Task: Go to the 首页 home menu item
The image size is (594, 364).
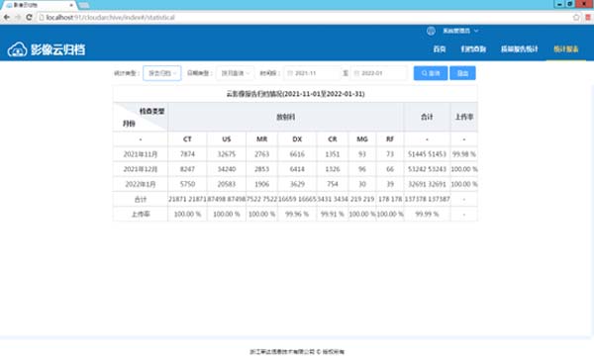Action: (x=440, y=49)
